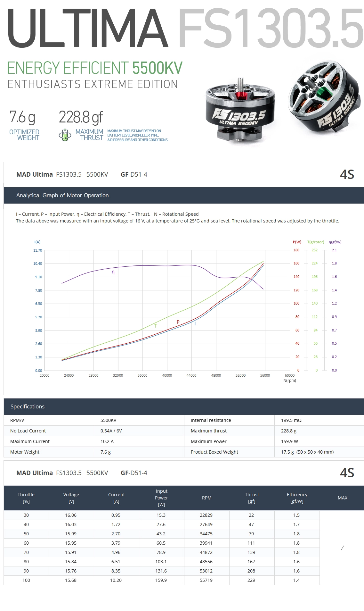Click the slash in the MAX column

342,548
